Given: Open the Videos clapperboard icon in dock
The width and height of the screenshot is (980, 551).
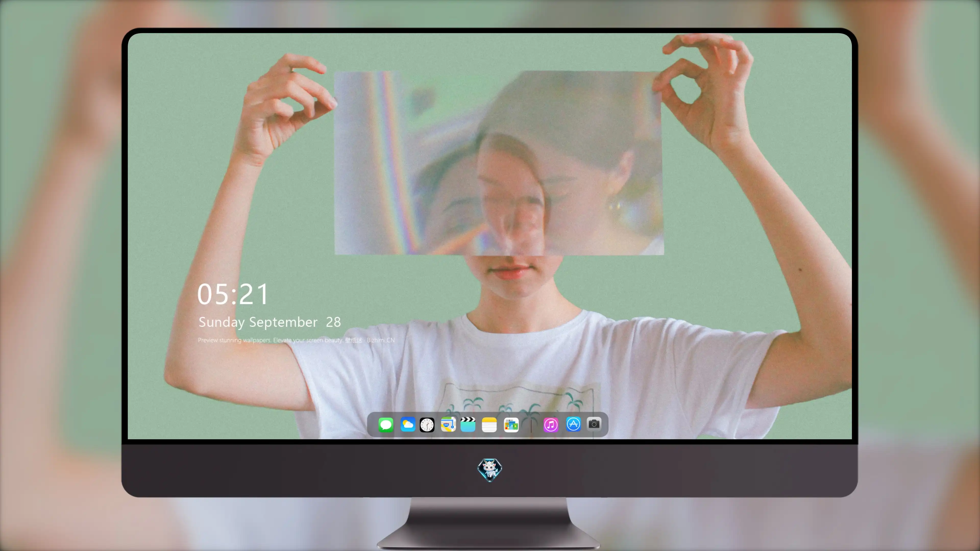Looking at the screenshot, I should (x=468, y=424).
